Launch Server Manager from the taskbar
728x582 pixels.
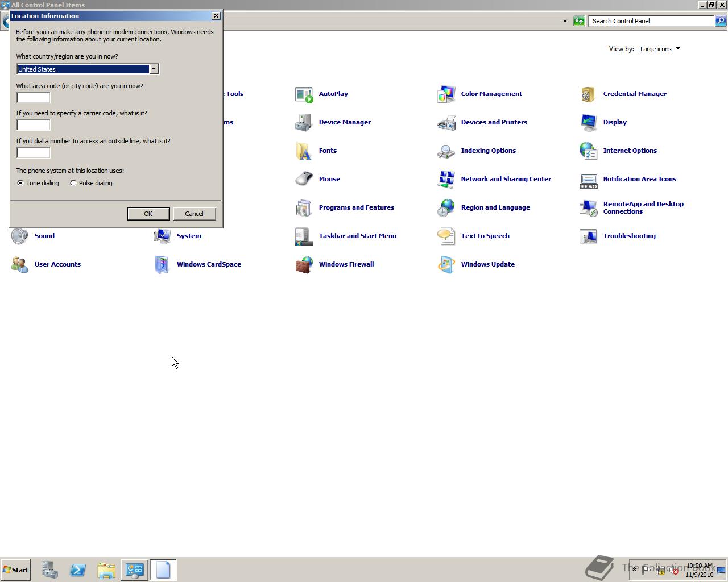[x=49, y=570]
